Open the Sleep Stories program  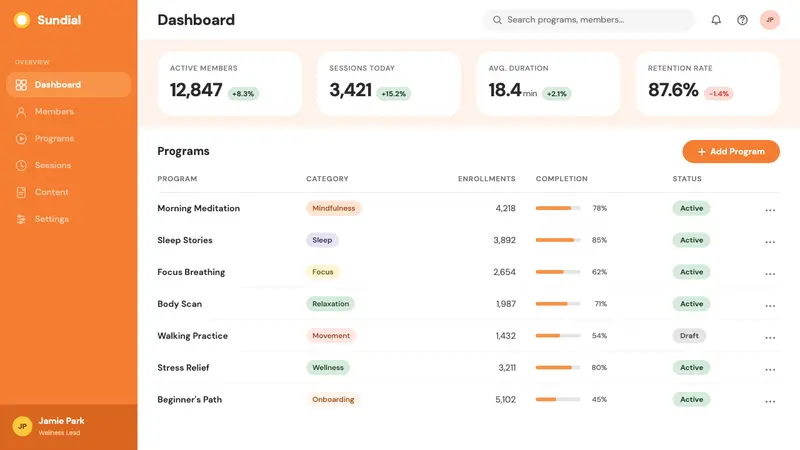pyautogui.click(x=185, y=240)
